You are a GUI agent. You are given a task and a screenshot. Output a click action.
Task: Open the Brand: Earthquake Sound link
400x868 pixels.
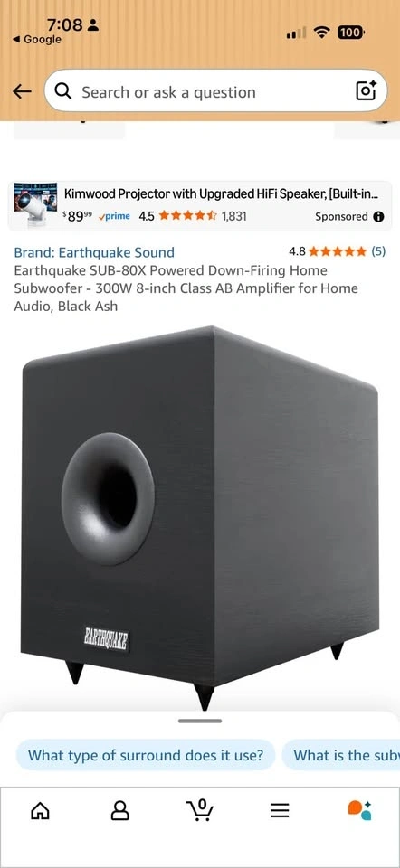point(94,252)
